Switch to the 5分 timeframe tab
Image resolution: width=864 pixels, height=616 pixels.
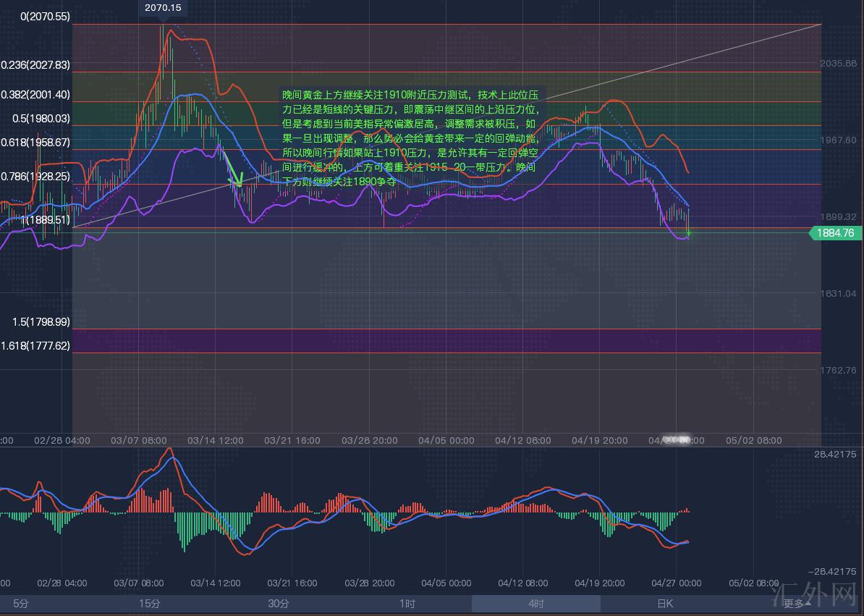[x=20, y=603]
